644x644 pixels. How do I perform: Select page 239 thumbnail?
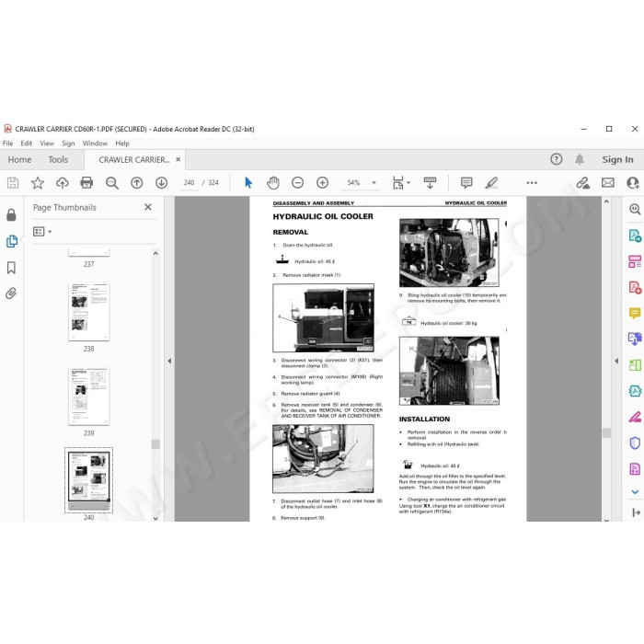[x=88, y=397]
